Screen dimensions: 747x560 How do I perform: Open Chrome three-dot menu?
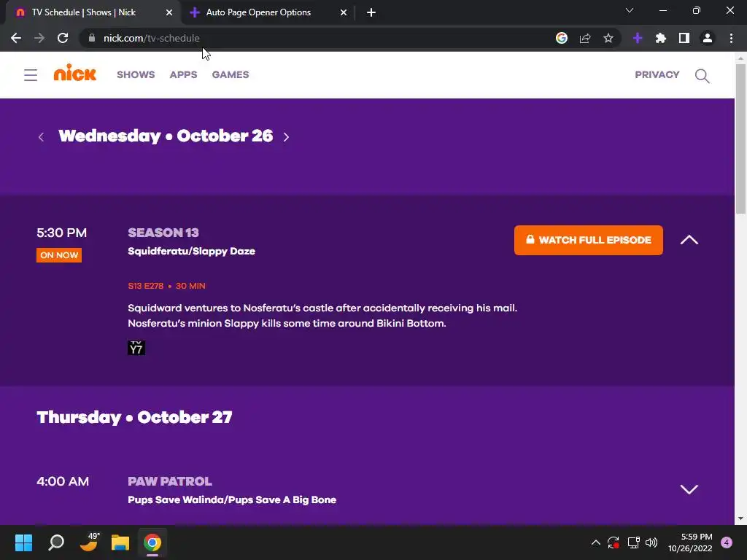[731, 38]
